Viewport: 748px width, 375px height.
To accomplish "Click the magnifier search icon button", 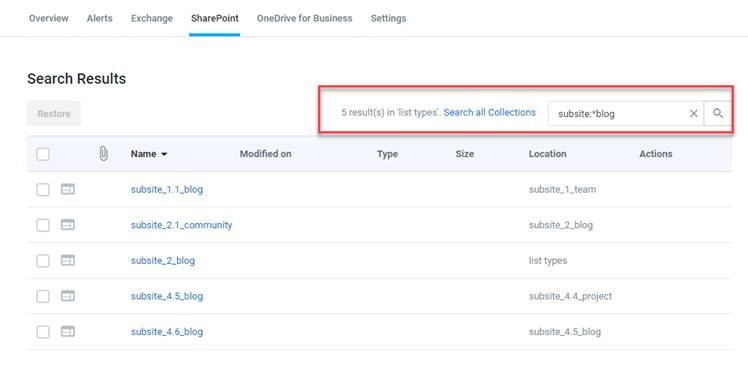I will tap(717, 114).
